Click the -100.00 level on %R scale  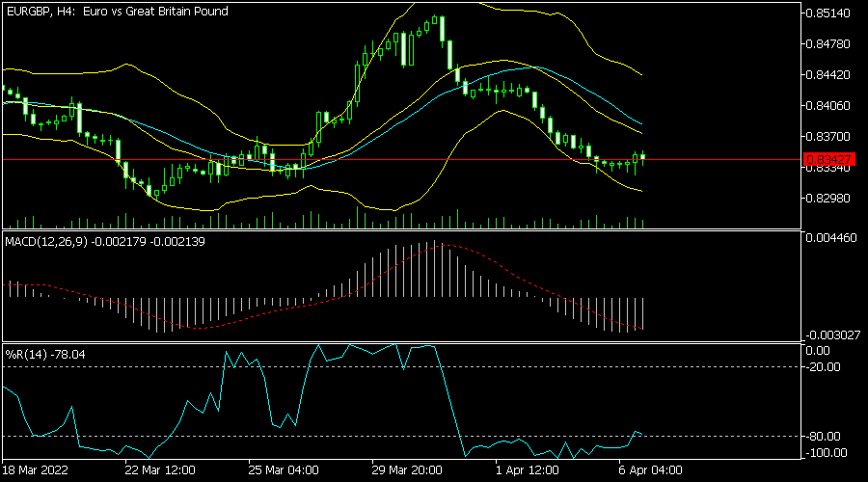[x=827, y=453]
